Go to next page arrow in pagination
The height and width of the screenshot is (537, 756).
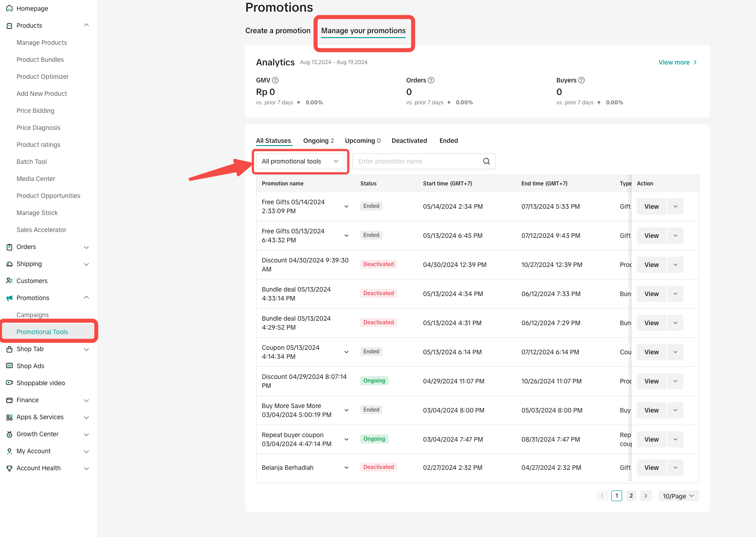tap(645, 496)
